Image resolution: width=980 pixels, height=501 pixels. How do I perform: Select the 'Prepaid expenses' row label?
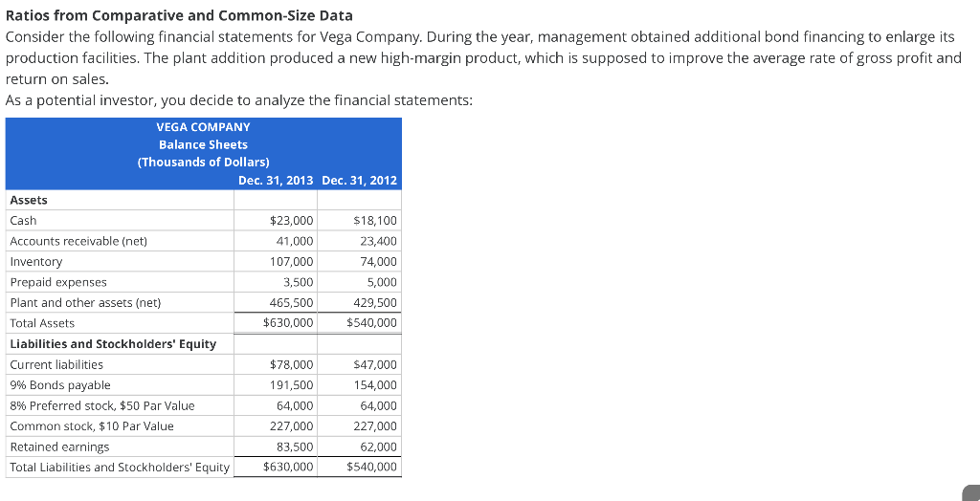(x=58, y=282)
